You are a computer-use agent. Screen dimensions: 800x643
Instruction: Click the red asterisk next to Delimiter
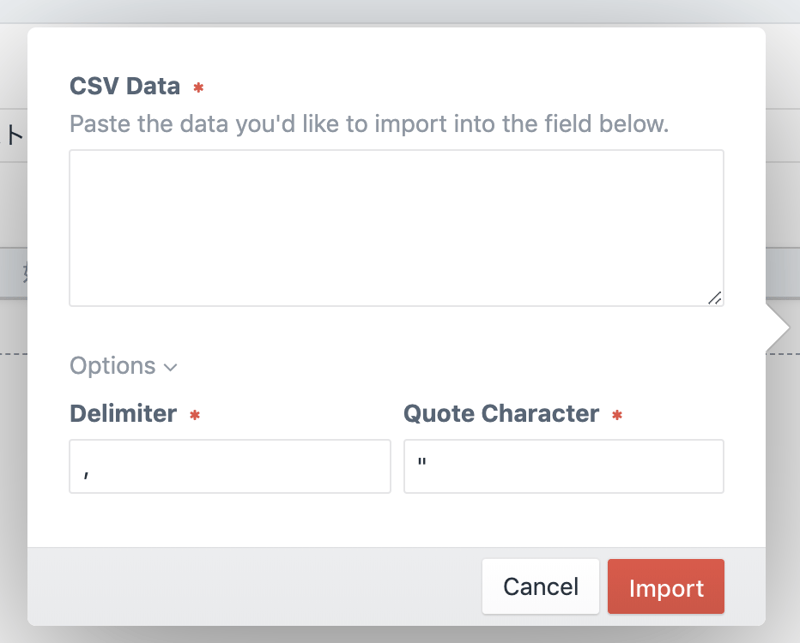pyautogui.click(x=195, y=415)
